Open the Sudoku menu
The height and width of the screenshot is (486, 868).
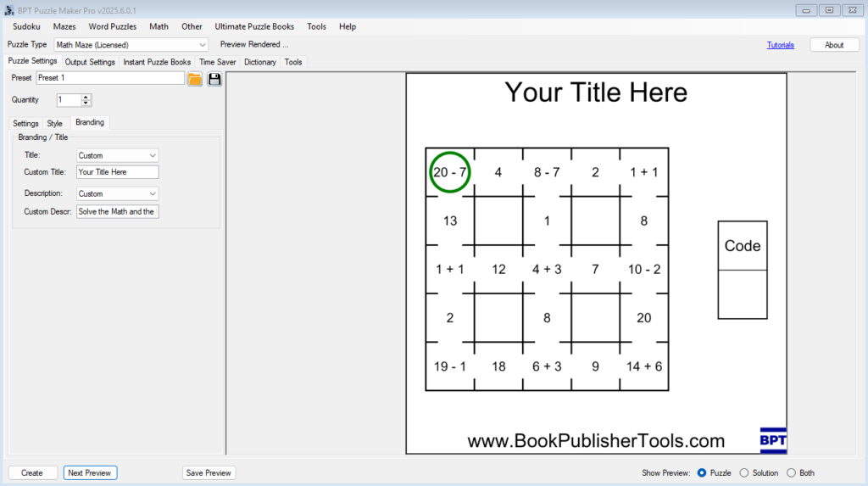pos(26,26)
